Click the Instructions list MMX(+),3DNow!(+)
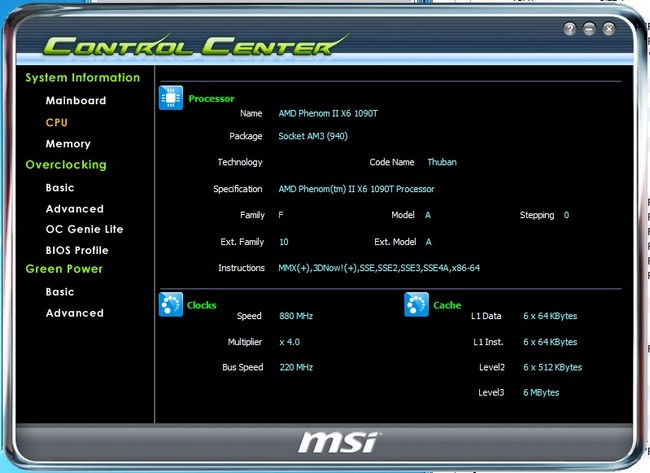Viewport: 650px width, 473px height. [x=379, y=268]
